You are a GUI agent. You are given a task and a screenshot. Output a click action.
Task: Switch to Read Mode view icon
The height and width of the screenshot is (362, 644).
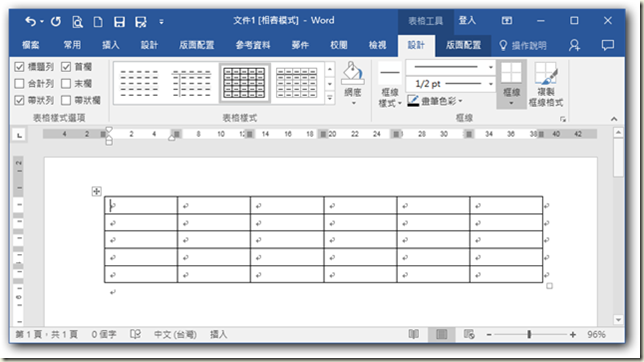pyautogui.click(x=414, y=334)
